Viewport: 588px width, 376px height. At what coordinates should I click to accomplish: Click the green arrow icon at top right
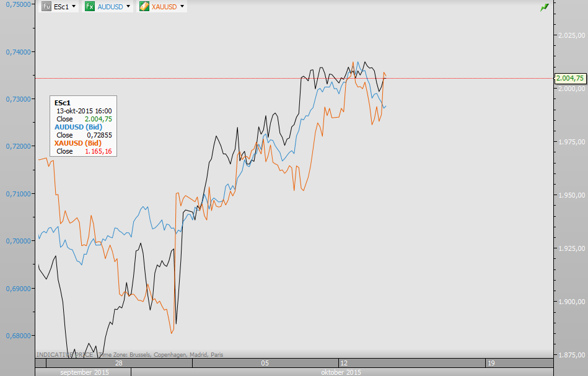point(544,7)
